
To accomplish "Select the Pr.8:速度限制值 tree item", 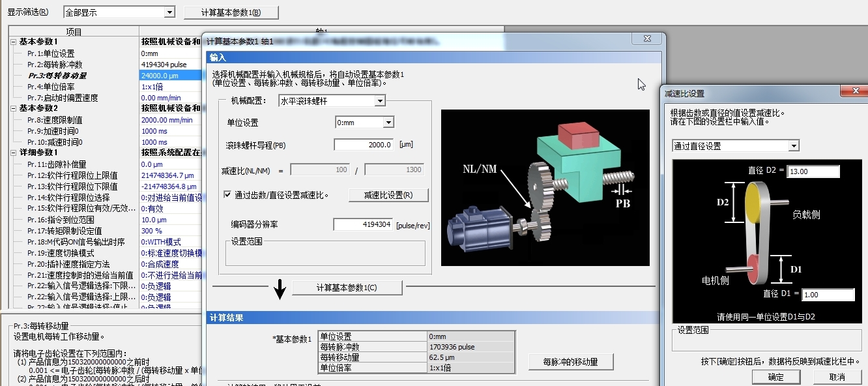I will (x=55, y=120).
